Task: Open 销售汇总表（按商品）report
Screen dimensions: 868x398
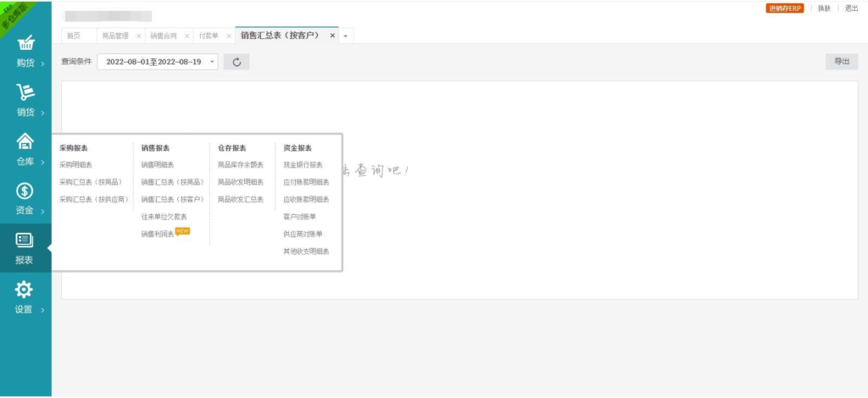Action: click(x=172, y=182)
